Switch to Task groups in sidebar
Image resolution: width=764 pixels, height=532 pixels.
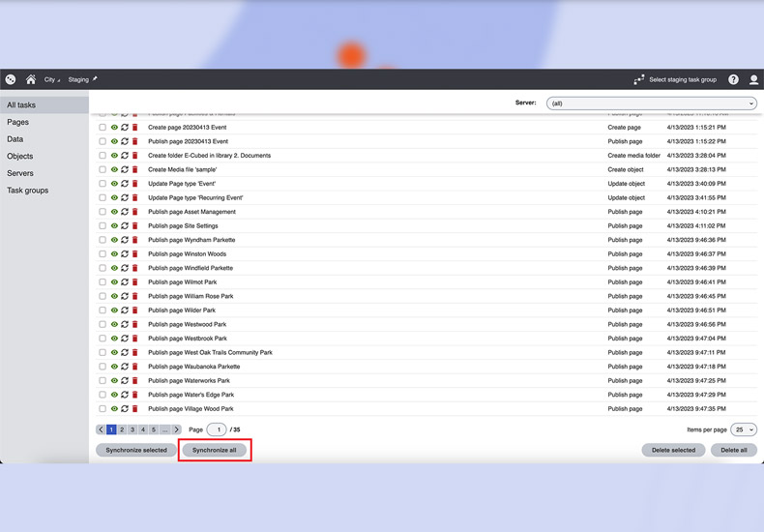[x=28, y=191]
